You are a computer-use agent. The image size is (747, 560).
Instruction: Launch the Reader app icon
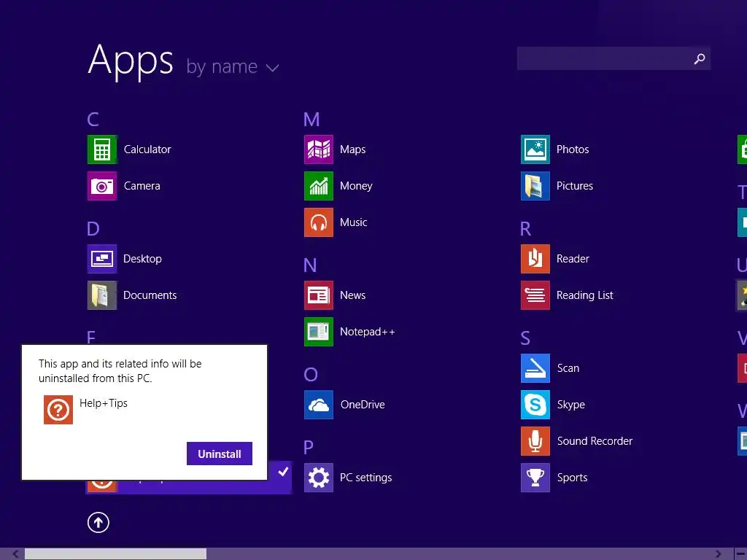tap(535, 259)
